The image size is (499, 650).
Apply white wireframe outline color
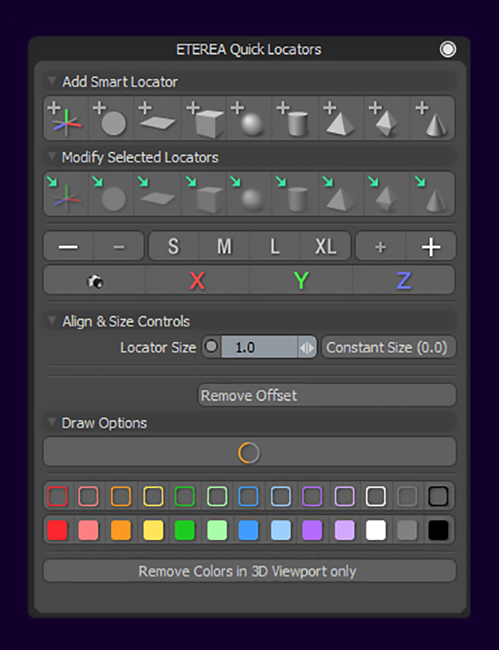coord(376,496)
